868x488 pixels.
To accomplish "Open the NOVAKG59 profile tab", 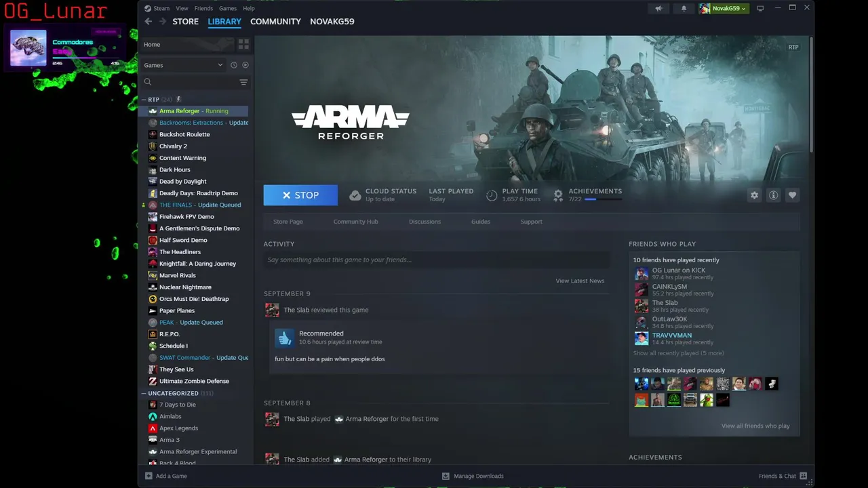I will [332, 22].
